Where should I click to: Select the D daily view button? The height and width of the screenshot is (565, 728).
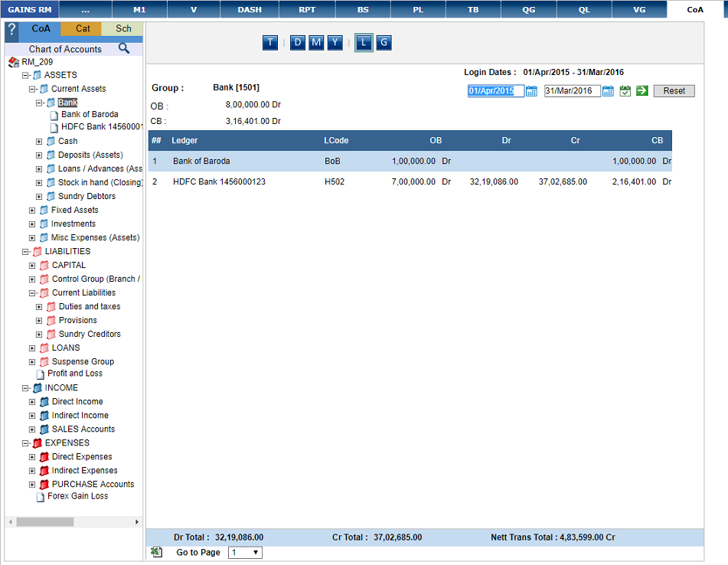click(x=298, y=43)
